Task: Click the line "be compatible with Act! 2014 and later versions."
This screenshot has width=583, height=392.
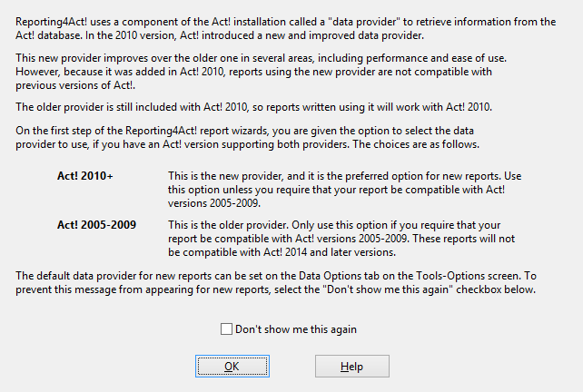Action: coord(282,252)
